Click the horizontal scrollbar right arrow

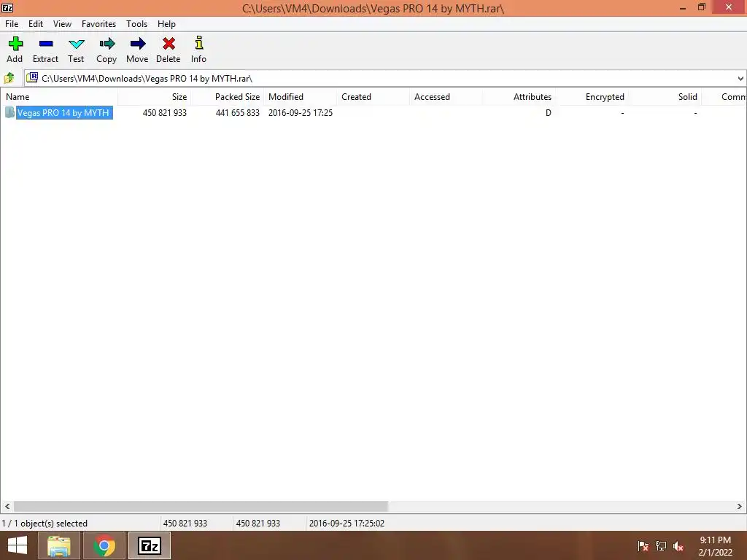coord(740,506)
